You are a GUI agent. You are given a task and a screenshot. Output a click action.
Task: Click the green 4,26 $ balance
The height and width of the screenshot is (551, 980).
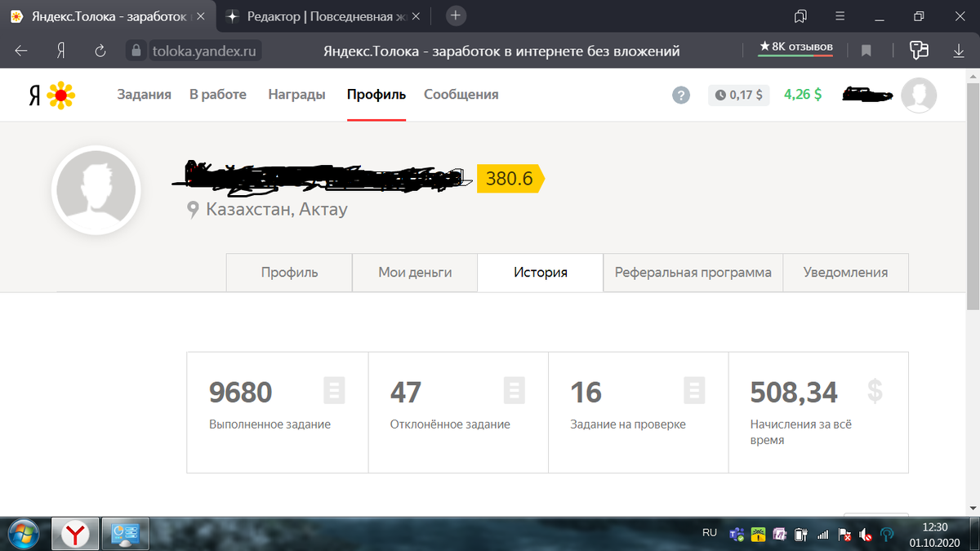(803, 94)
